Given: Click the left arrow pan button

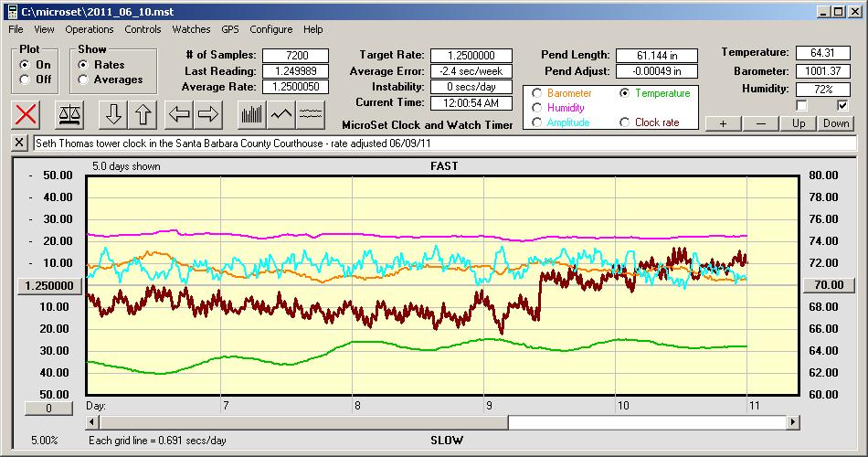Looking at the screenshot, I should click(179, 114).
